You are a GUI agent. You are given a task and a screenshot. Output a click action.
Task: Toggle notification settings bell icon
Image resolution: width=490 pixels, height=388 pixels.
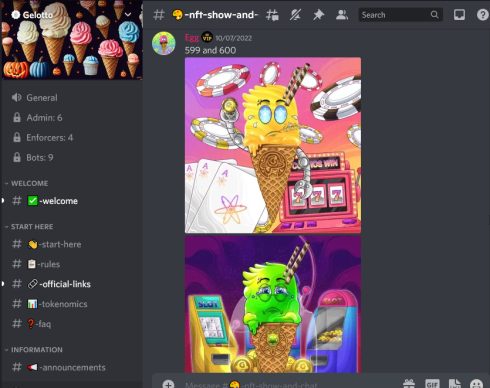coord(295,15)
